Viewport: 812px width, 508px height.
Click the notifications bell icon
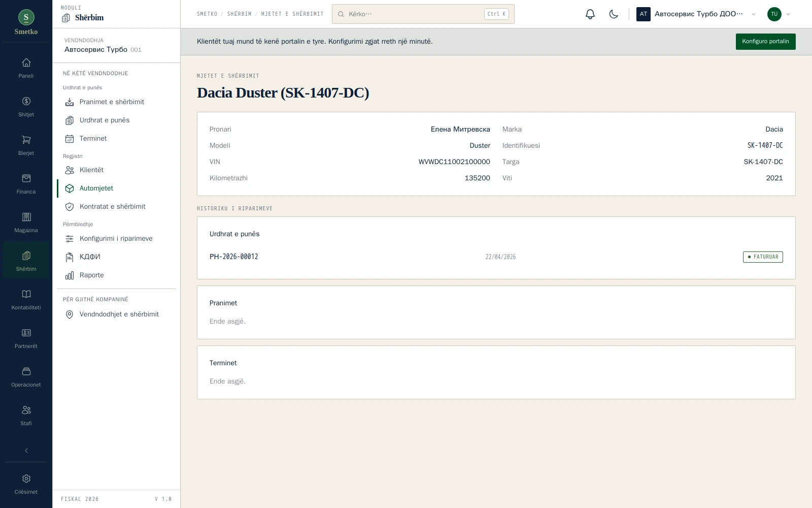coord(590,14)
